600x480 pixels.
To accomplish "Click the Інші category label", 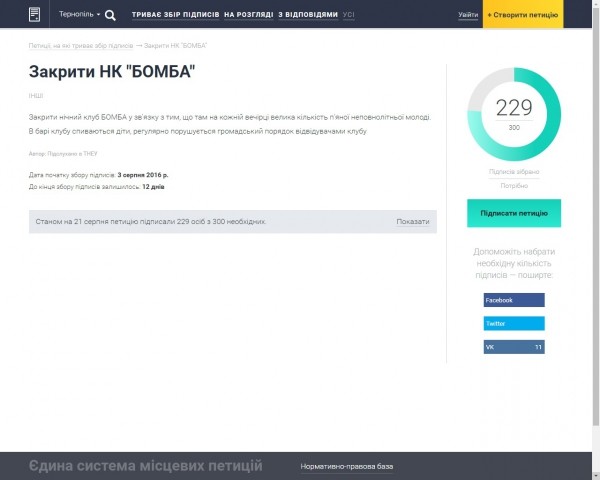I will pyautogui.click(x=36, y=95).
